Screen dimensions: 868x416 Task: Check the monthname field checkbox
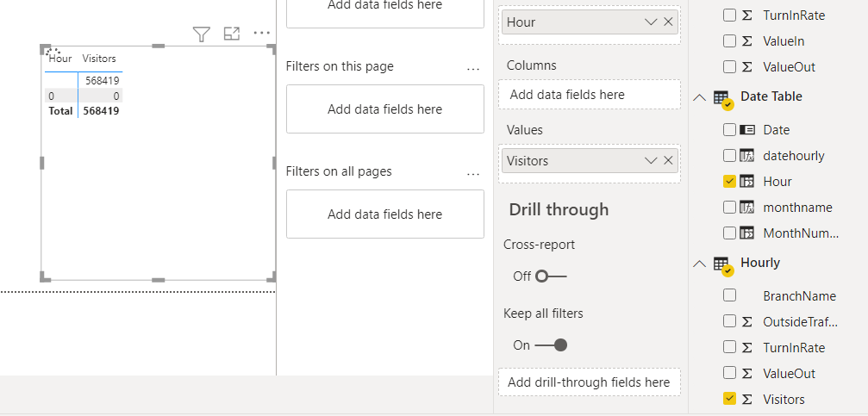pos(729,208)
